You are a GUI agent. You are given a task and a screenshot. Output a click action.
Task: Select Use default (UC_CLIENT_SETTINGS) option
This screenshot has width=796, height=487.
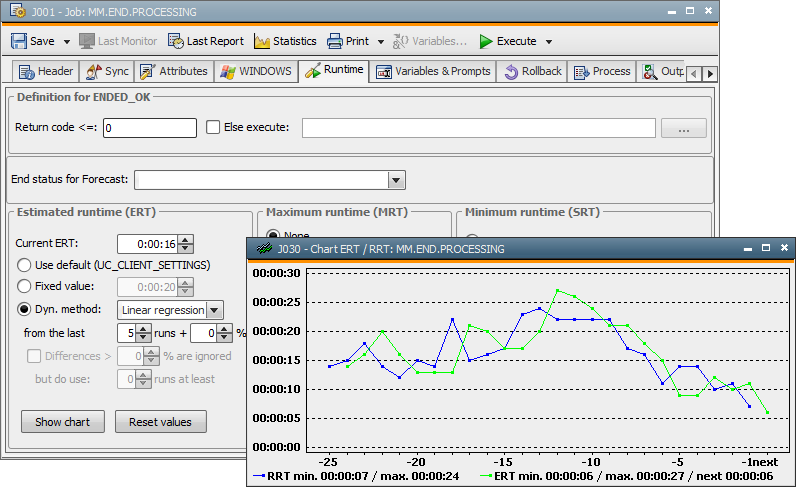tap(24, 265)
